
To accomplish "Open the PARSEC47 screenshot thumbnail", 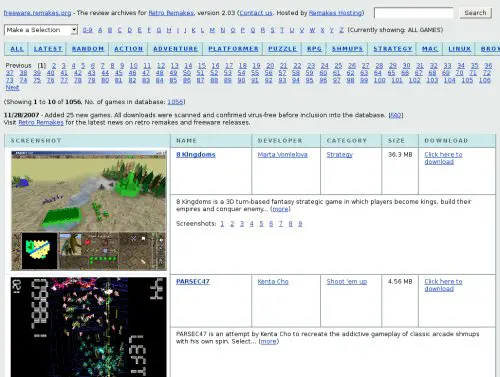I will coord(88,327).
